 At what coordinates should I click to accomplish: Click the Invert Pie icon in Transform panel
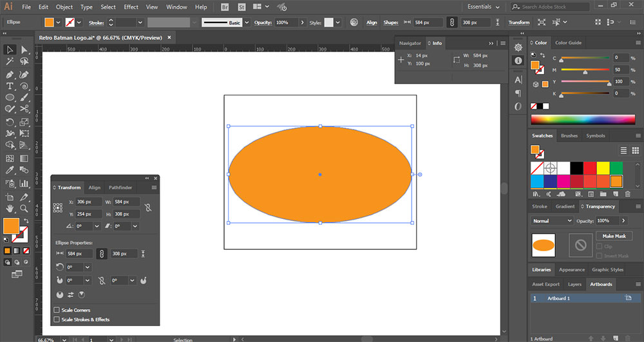pos(70,295)
